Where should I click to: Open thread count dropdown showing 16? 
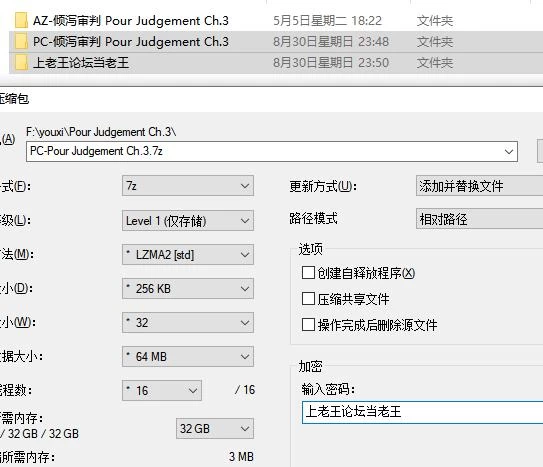point(162,390)
